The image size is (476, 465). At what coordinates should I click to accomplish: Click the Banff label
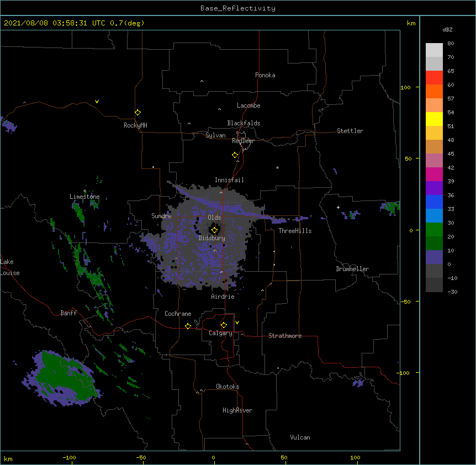click(68, 313)
